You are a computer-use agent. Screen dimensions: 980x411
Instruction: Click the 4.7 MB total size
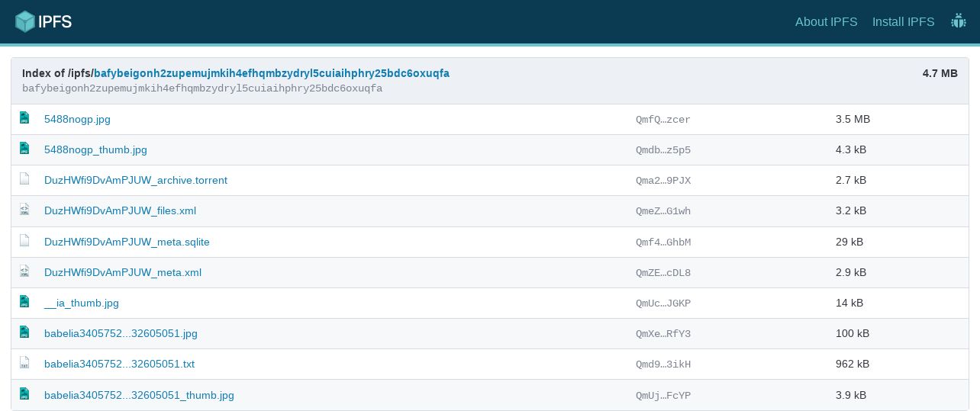pyautogui.click(x=940, y=73)
